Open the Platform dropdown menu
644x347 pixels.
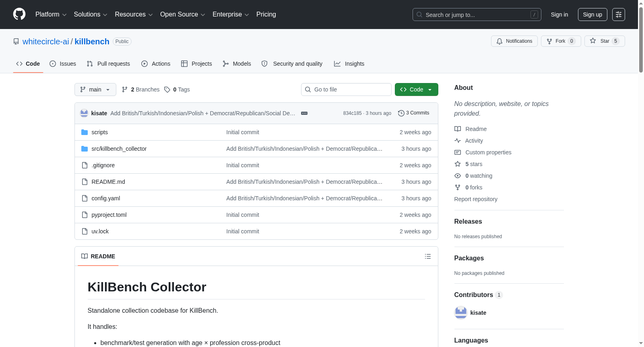(x=51, y=15)
